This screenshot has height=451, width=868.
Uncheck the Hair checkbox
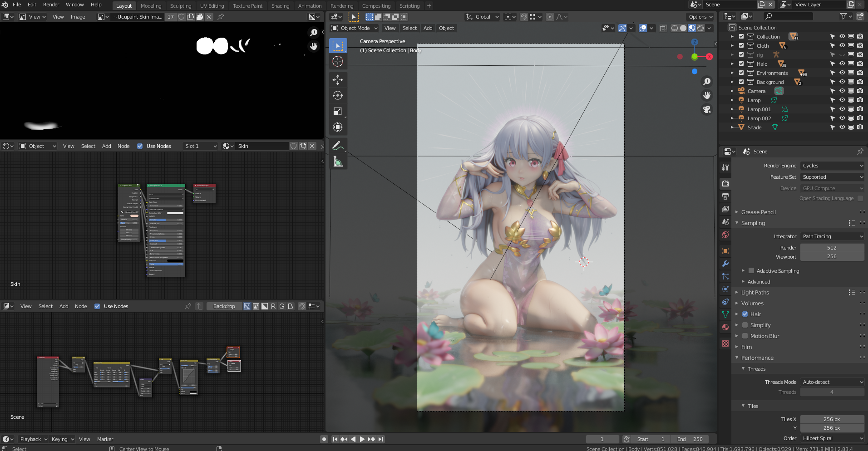pos(745,314)
